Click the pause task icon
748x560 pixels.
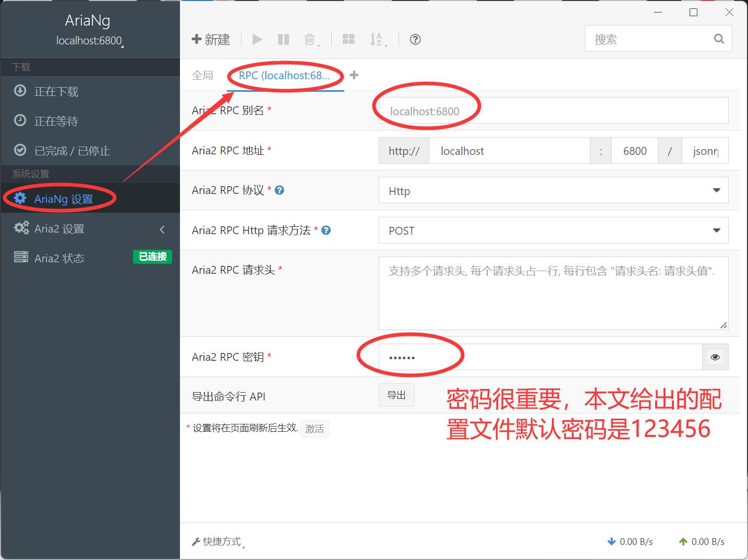[283, 40]
